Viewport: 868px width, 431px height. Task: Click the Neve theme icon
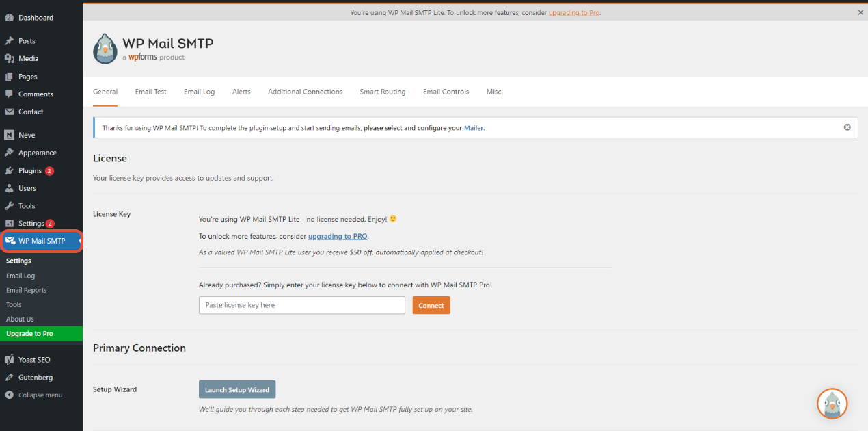tap(10, 135)
